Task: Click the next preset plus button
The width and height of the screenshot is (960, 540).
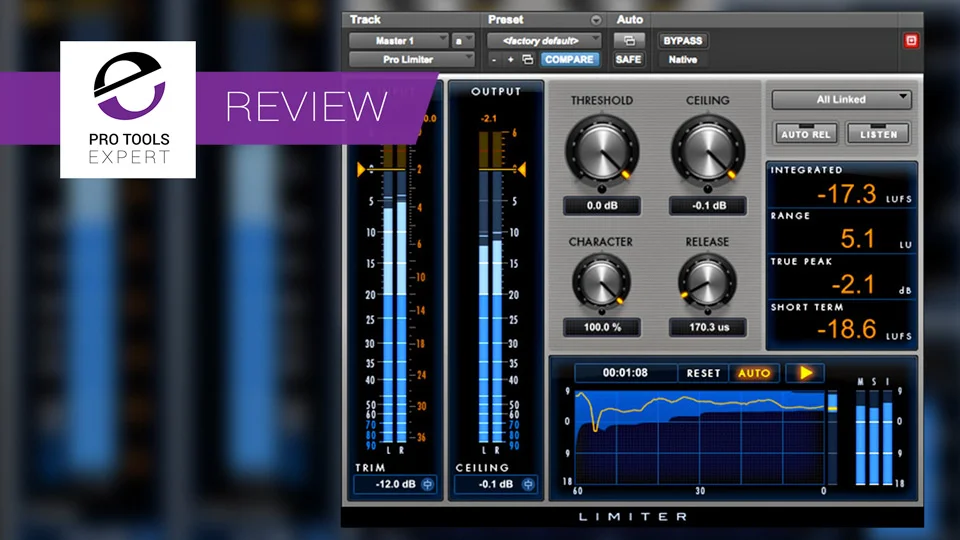Action: 511,59
